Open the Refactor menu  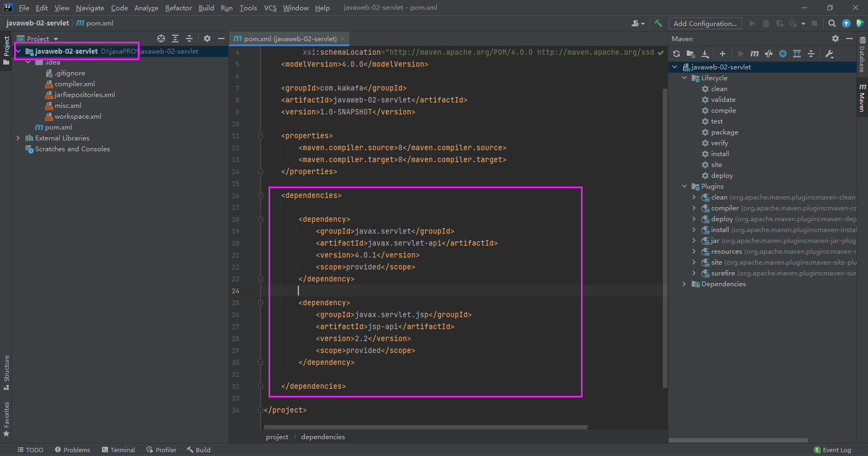(178, 8)
